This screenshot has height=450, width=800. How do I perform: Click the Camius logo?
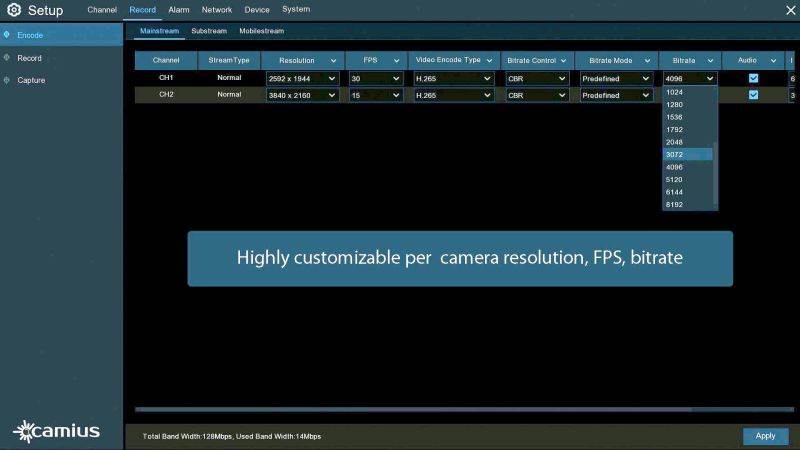tap(56, 431)
